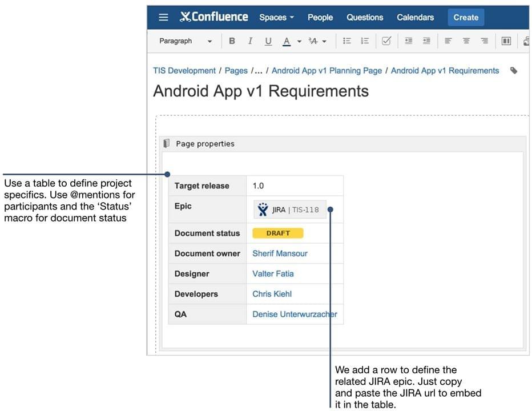Indent the current paragraph
This screenshot has height=411, width=532.
[x=426, y=41]
